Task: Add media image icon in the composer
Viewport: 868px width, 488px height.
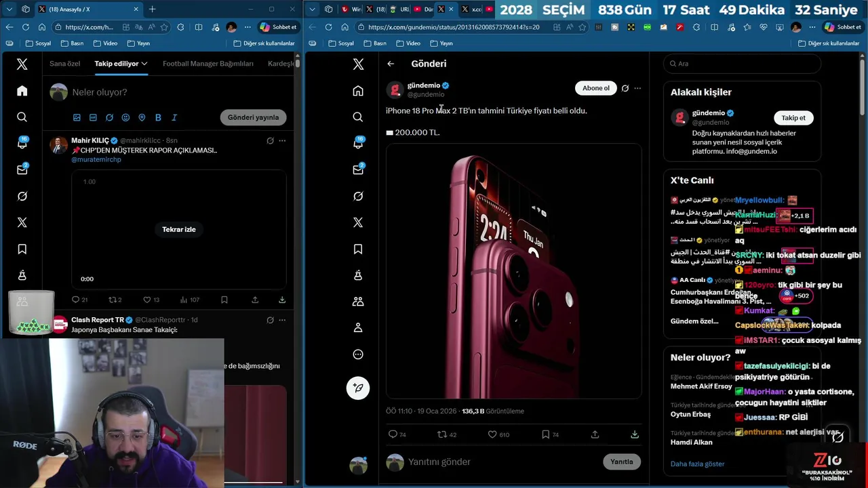Action: point(77,117)
